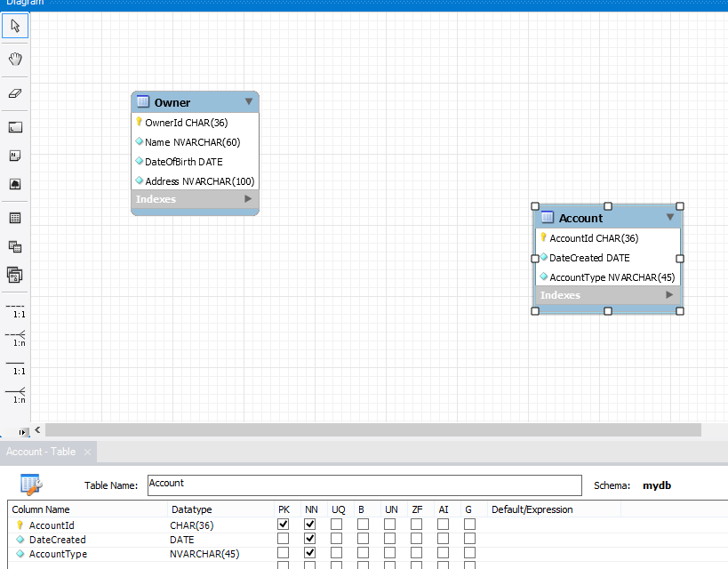Expand Indexes section in Account table
The image size is (728, 569).
(669, 295)
